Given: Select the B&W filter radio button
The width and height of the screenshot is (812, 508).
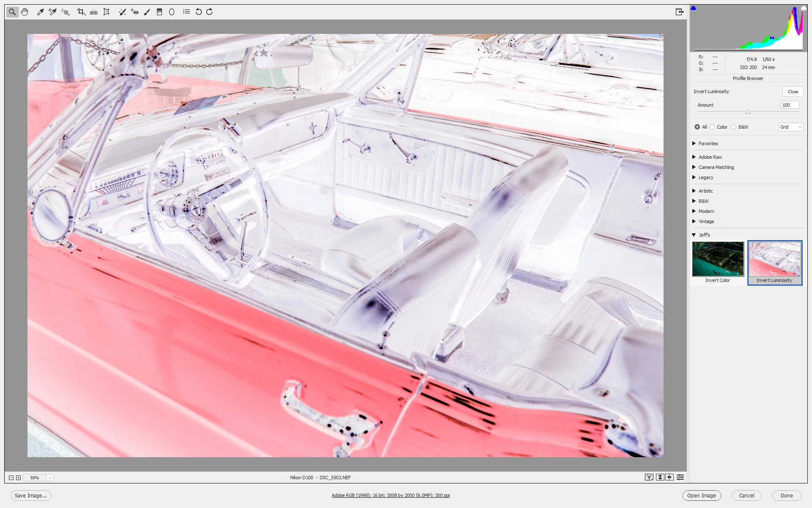Looking at the screenshot, I should click(734, 127).
